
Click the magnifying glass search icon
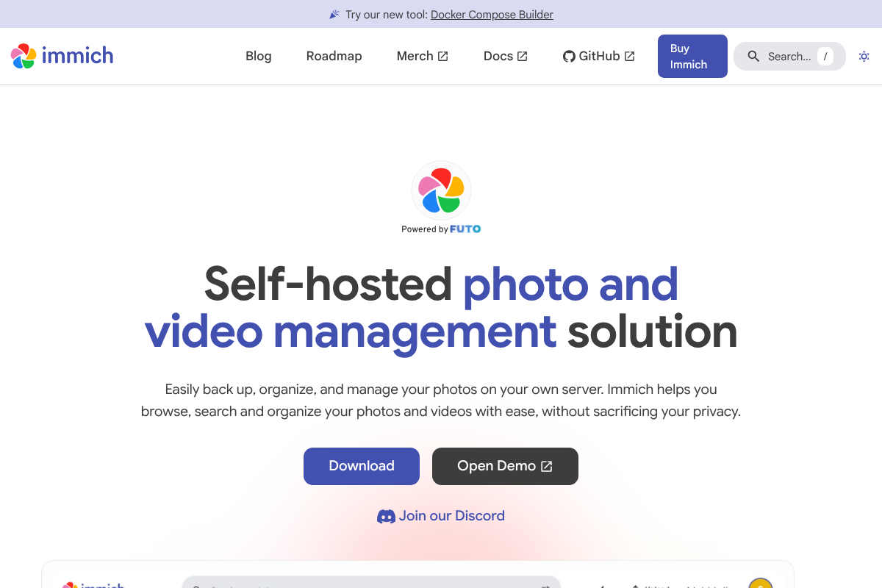coord(753,57)
